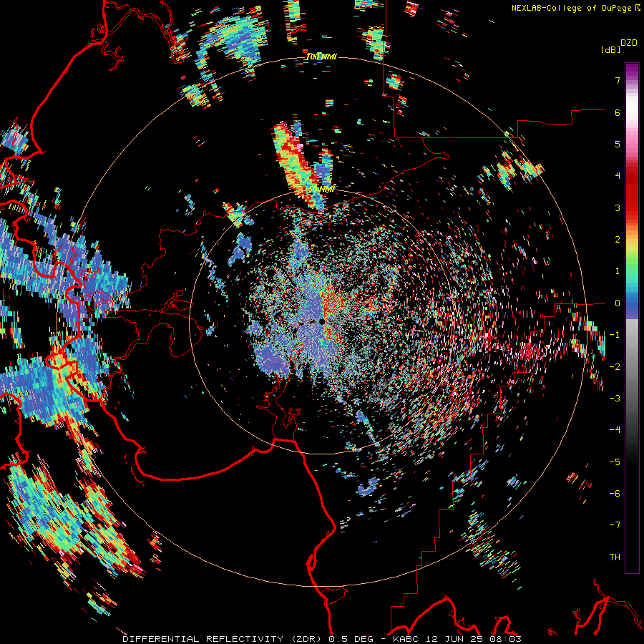The height and width of the screenshot is (644, 644).
Task: Click the color scale value 5
Action: pyautogui.click(x=618, y=144)
